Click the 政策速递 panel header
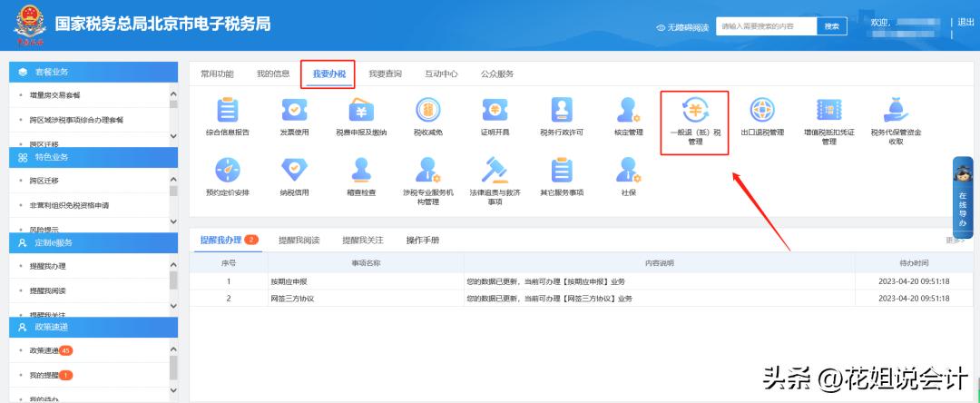This screenshot has width=980, height=403. point(93,328)
